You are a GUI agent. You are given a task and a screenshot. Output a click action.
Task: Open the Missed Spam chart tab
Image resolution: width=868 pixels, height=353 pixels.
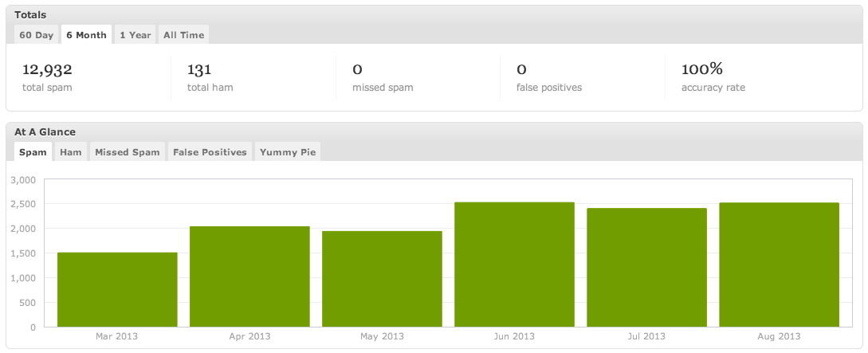click(x=128, y=152)
